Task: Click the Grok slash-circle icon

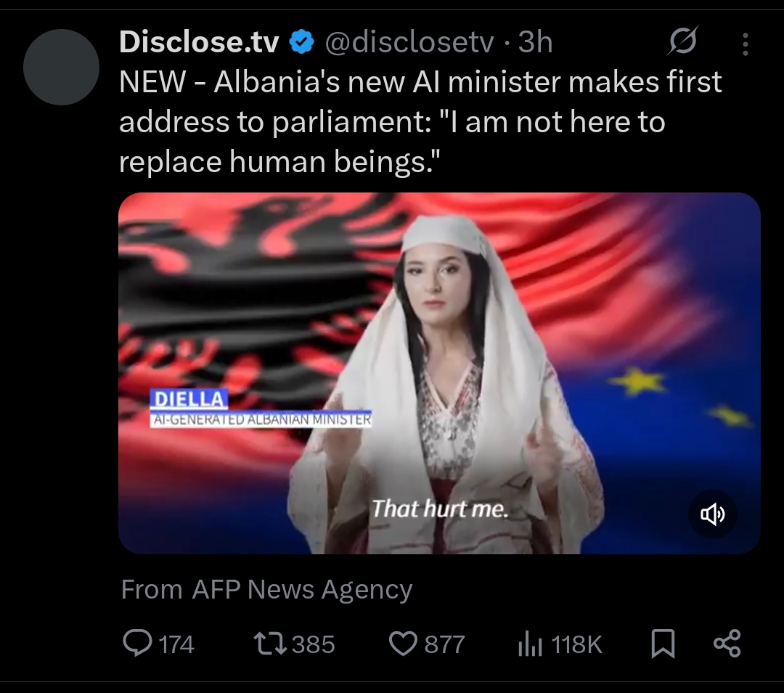Action: point(682,41)
